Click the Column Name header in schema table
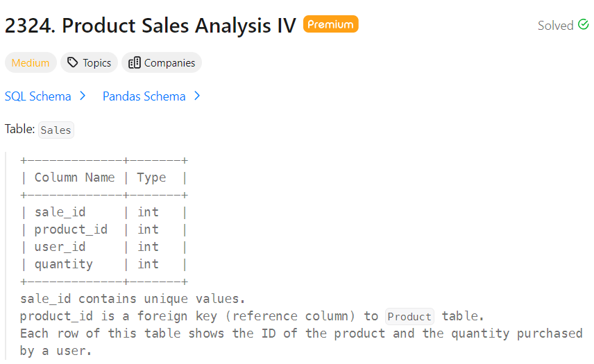 (74, 177)
